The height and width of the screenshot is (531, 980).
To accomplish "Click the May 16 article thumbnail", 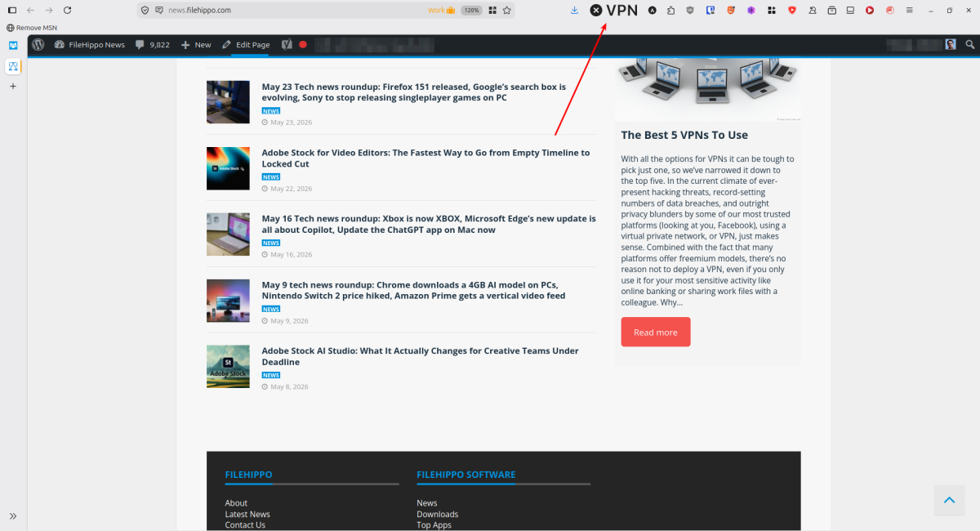I will click(x=228, y=234).
